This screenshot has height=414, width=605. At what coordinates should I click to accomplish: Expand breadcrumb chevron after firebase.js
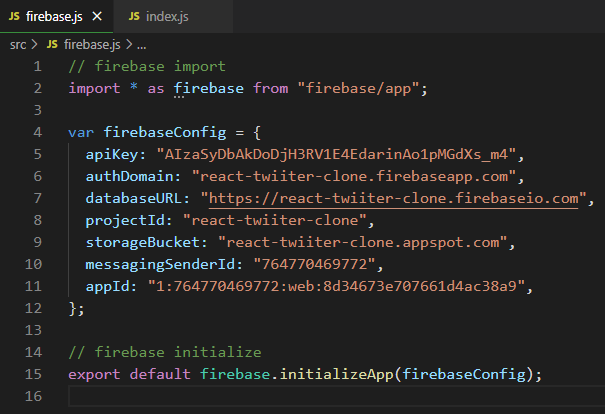pyautogui.click(x=129, y=45)
